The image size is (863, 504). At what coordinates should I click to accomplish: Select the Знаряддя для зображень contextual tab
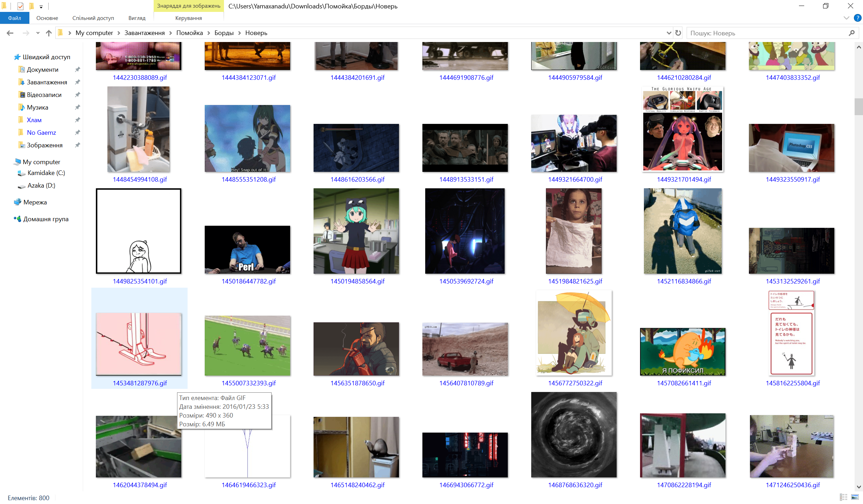coord(189,6)
